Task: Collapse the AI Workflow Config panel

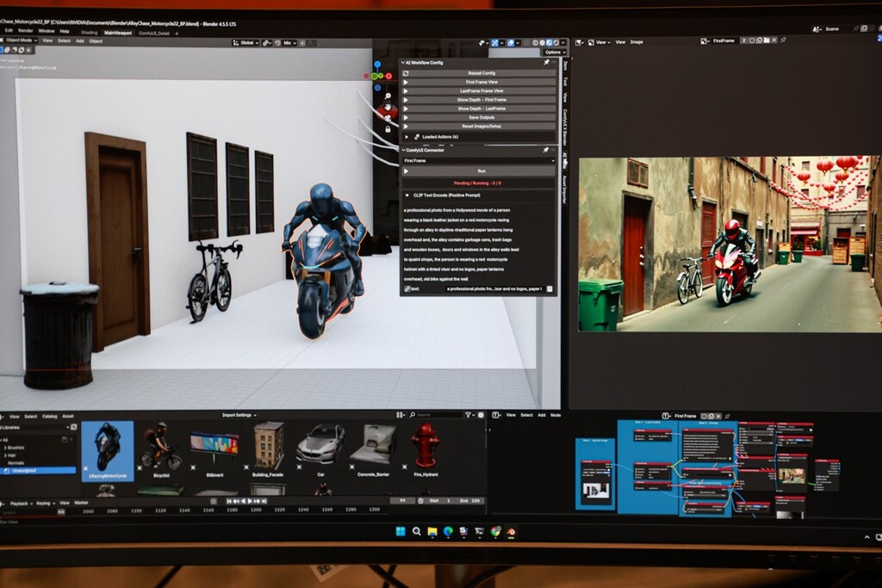Action: click(x=403, y=62)
